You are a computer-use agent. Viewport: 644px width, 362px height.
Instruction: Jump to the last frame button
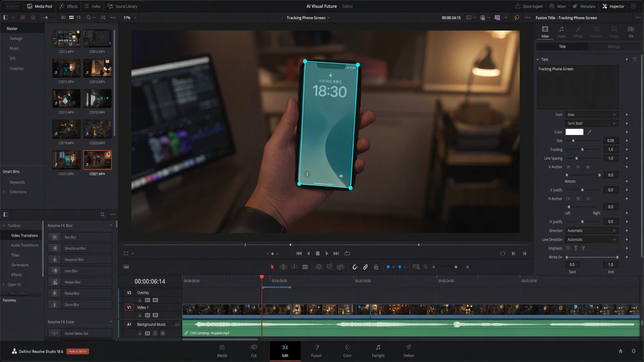336,253
